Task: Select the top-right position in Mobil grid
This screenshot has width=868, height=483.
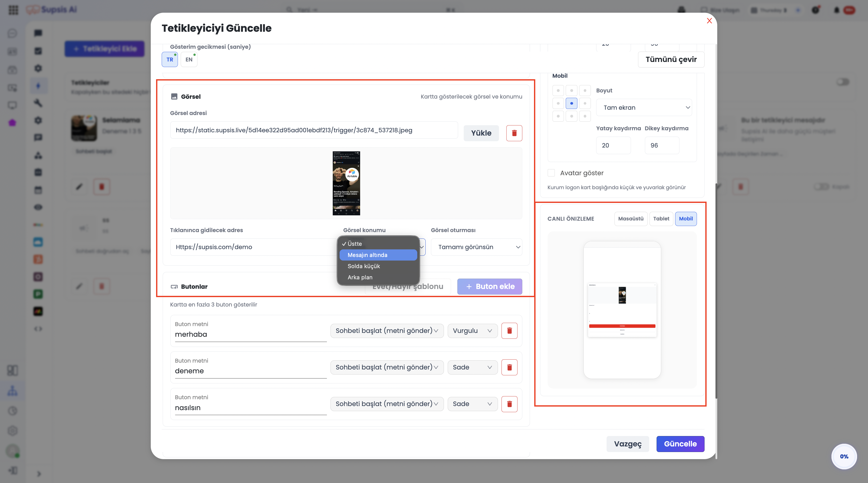Action: coord(585,90)
